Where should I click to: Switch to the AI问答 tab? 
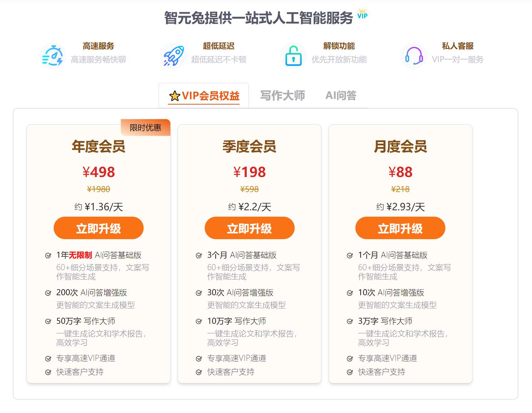click(x=341, y=95)
